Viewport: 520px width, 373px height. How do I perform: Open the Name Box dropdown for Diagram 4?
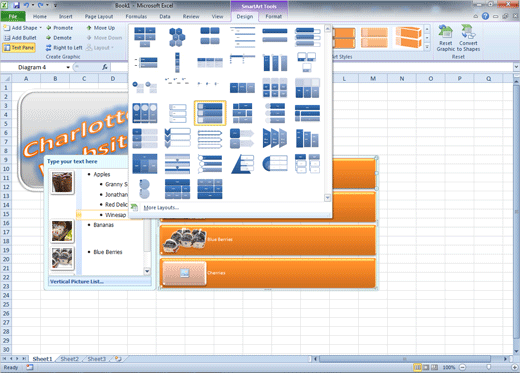coord(68,67)
